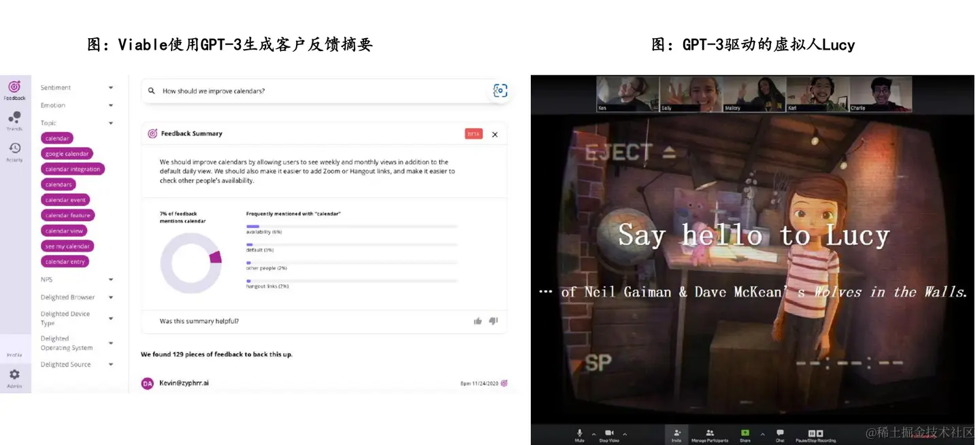The width and height of the screenshot is (980, 445).
Task: Go to the Profile section
Action: pyautogui.click(x=14, y=355)
